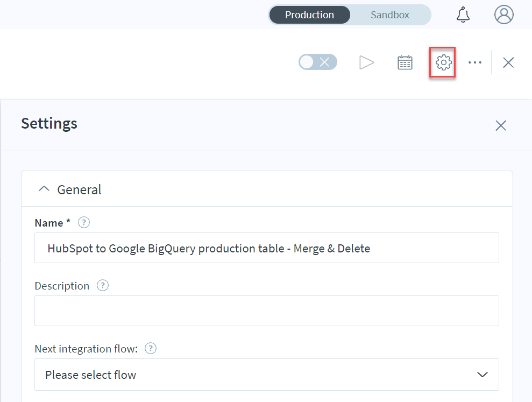The width and height of the screenshot is (532, 402).
Task: Show help for Next integration flow
Action: click(x=151, y=348)
